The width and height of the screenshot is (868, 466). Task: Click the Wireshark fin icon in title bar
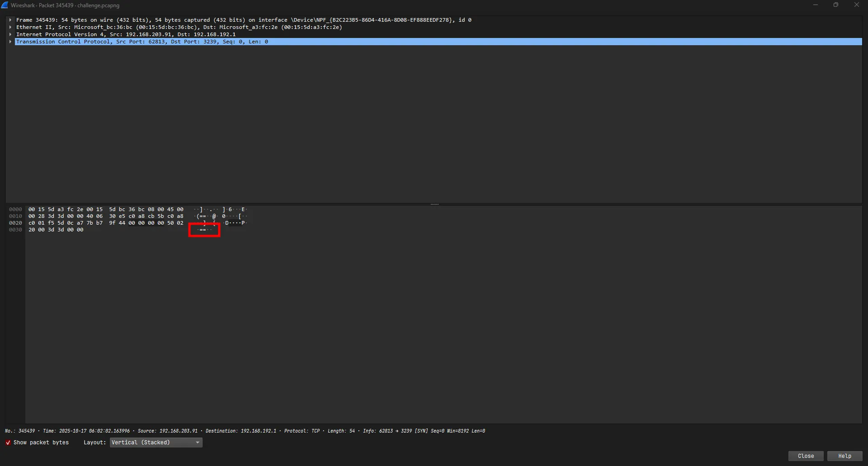click(x=5, y=5)
